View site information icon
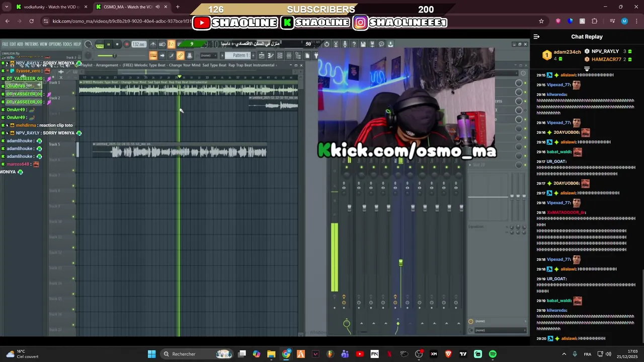This screenshot has width=644, height=362. 46,21
